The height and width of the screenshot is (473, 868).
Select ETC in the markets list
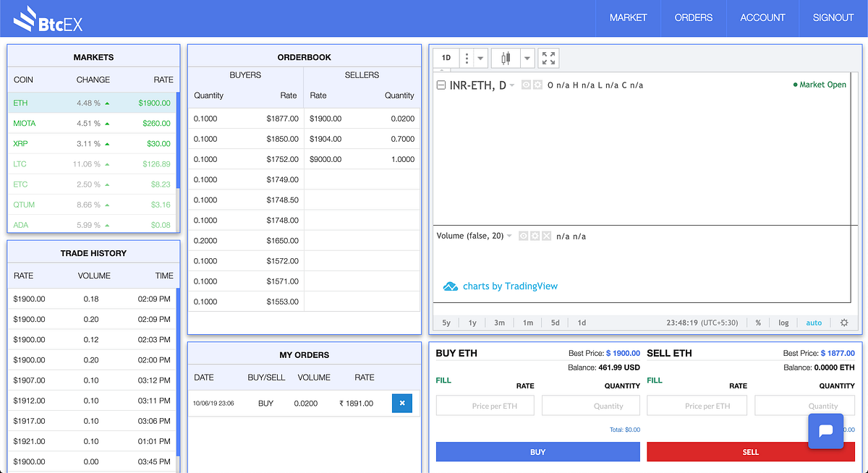(x=92, y=184)
